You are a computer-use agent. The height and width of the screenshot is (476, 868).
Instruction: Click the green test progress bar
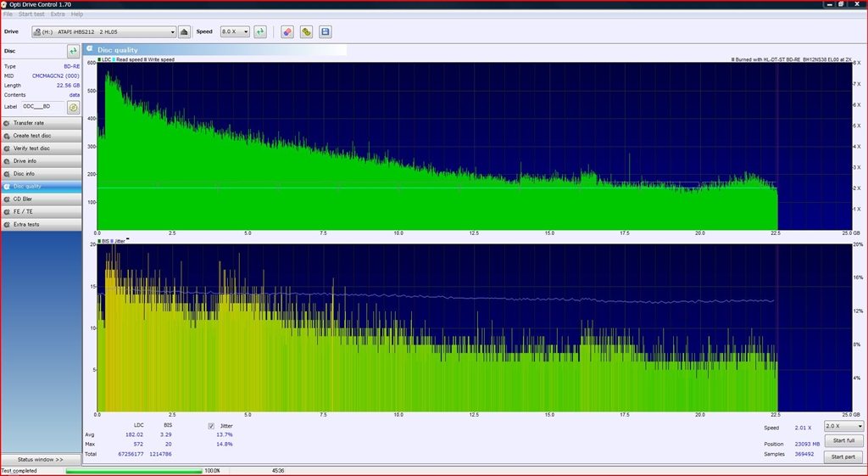point(134,470)
